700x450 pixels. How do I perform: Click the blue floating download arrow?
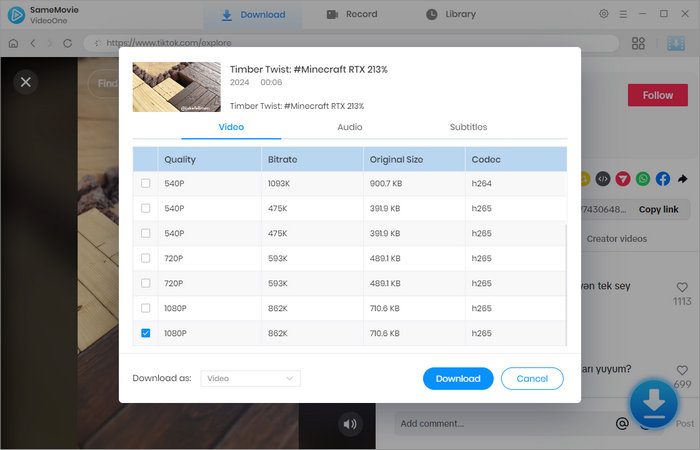point(654,404)
